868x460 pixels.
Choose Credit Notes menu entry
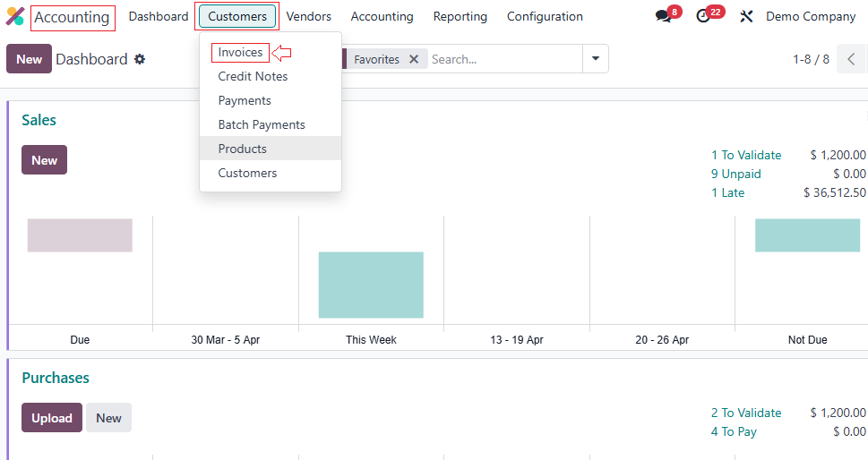pyautogui.click(x=253, y=77)
